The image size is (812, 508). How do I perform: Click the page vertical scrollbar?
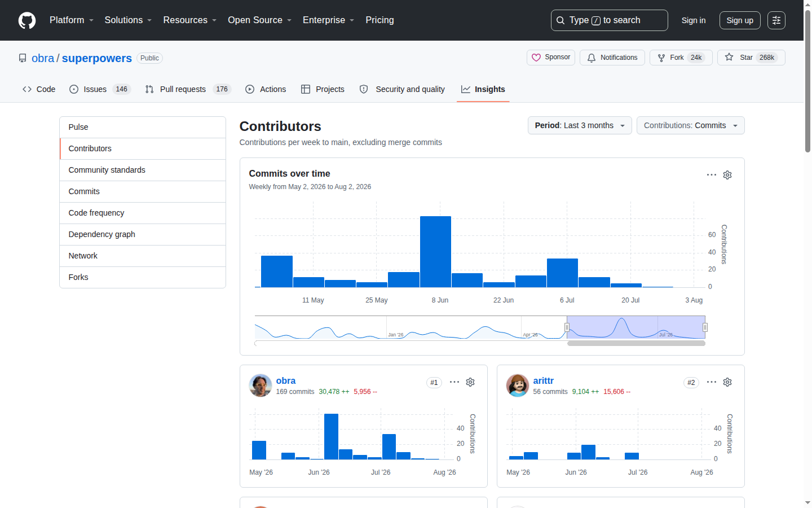pos(807,81)
